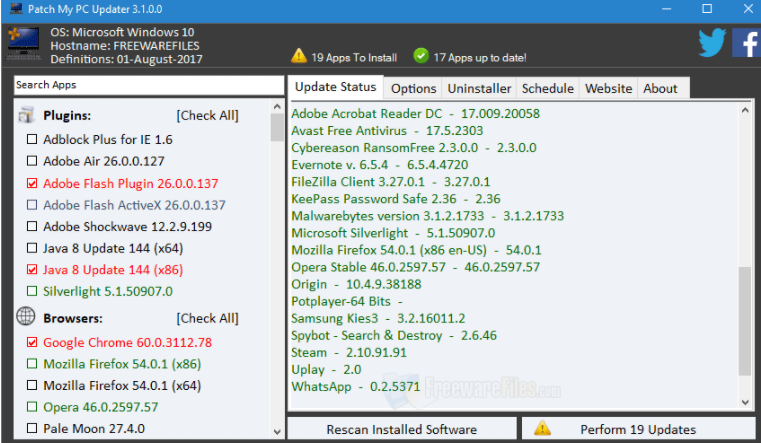Switch to the Update Status tab

335,87
